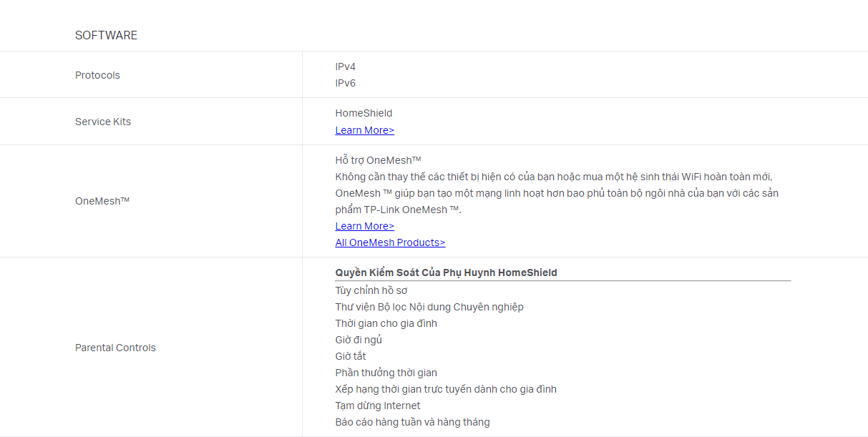Select the IPv6 value
The image size is (868, 437).
click(346, 83)
